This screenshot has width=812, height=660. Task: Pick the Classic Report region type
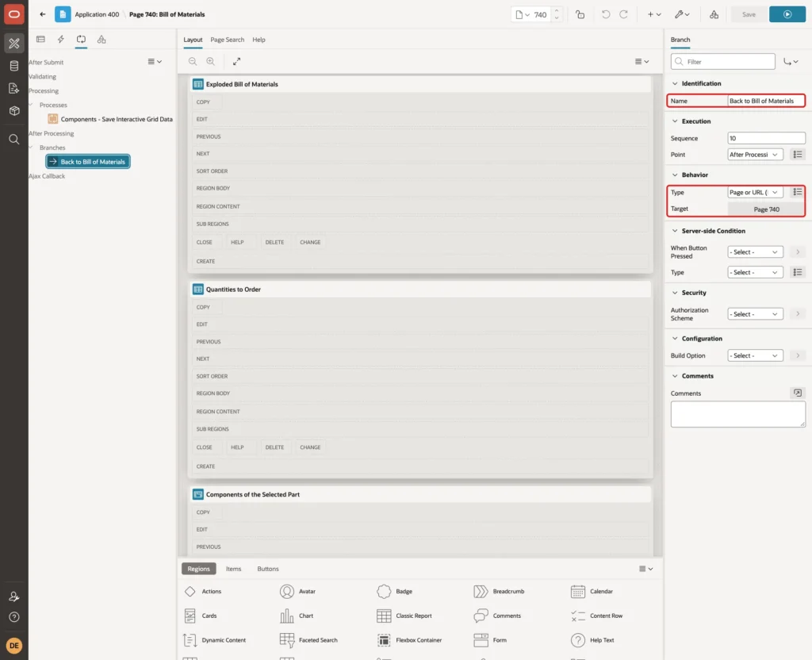point(404,616)
